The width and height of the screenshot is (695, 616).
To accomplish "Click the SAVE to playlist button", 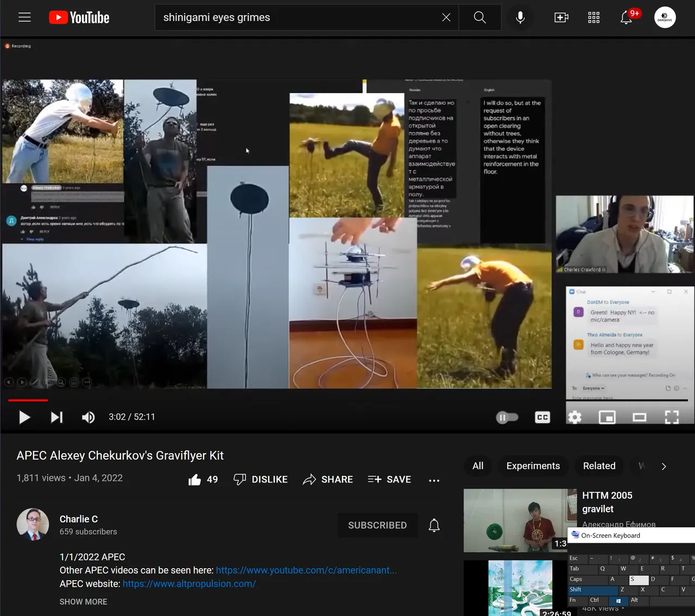I will pos(389,479).
